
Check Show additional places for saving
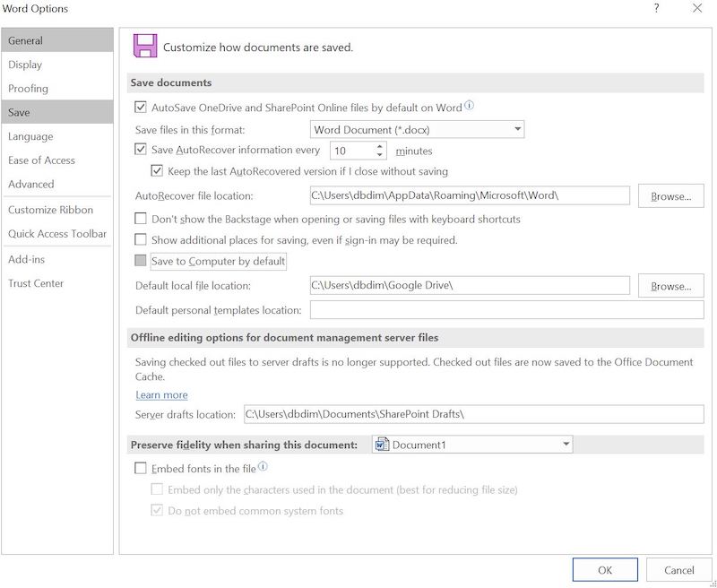click(x=141, y=239)
